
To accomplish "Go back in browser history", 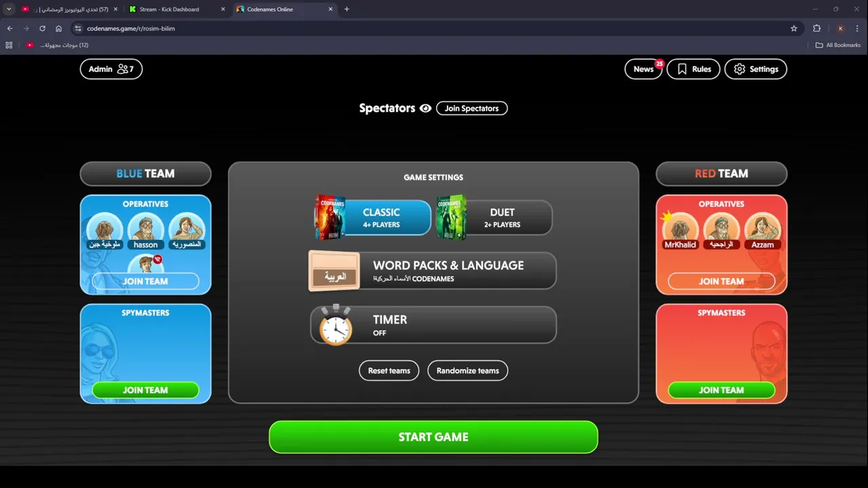I will (x=9, y=28).
